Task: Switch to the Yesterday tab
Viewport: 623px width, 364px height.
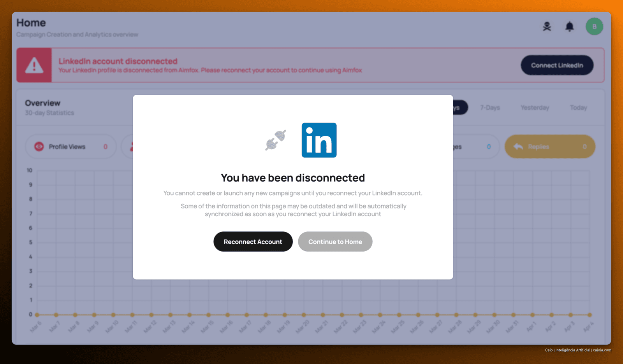Action: [x=535, y=108]
